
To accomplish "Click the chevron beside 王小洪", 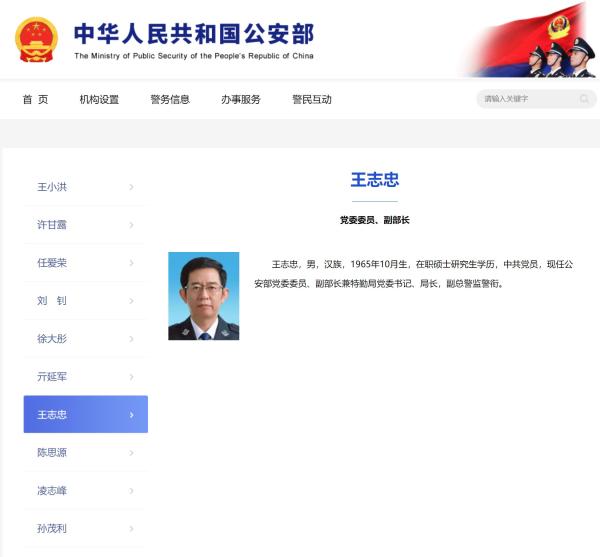I will (x=131, y=187).
